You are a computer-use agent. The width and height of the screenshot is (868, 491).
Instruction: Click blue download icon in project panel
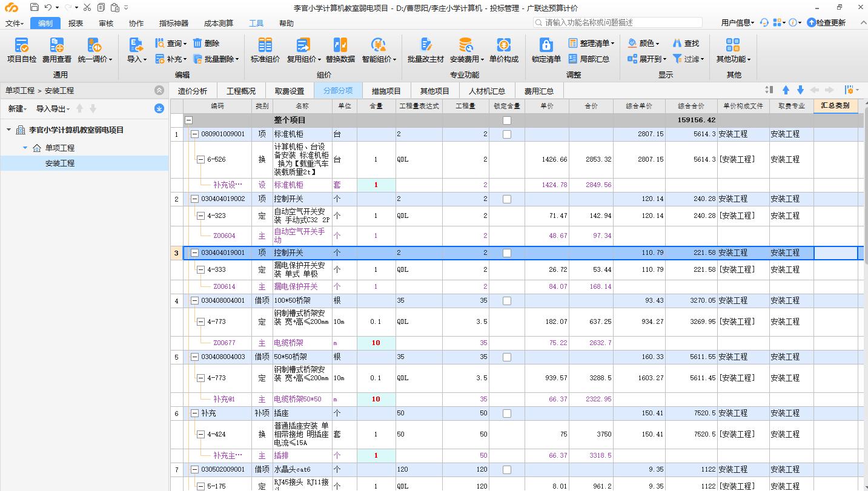click(159, 108)
